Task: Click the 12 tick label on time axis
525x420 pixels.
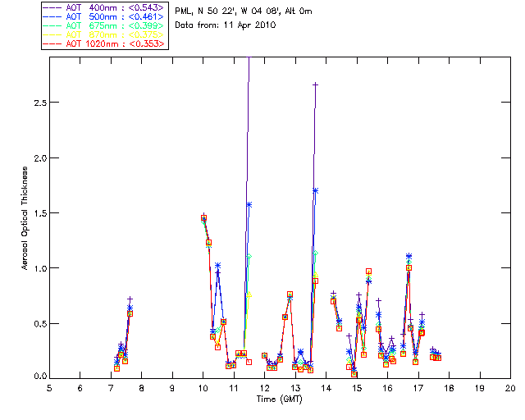Action: tap(264, 387)
